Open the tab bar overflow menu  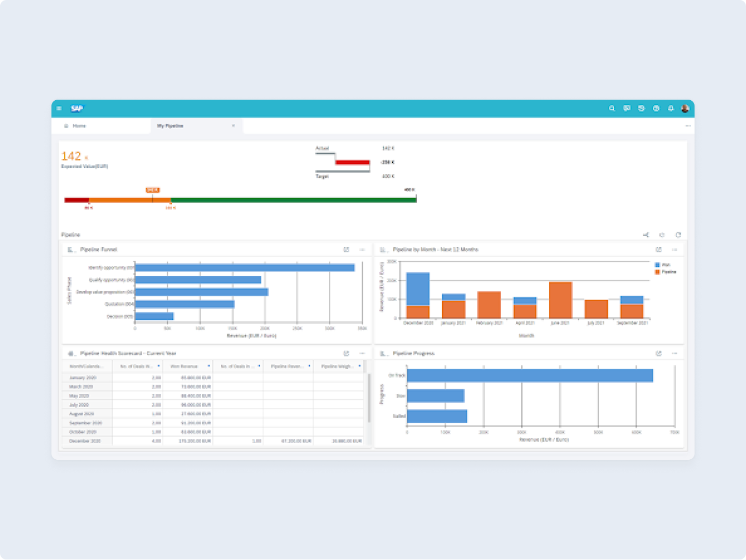point(688,126)
